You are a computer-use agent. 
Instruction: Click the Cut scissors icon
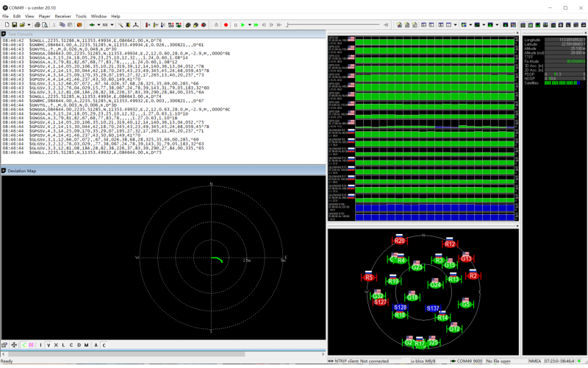(x=54, y=25)
